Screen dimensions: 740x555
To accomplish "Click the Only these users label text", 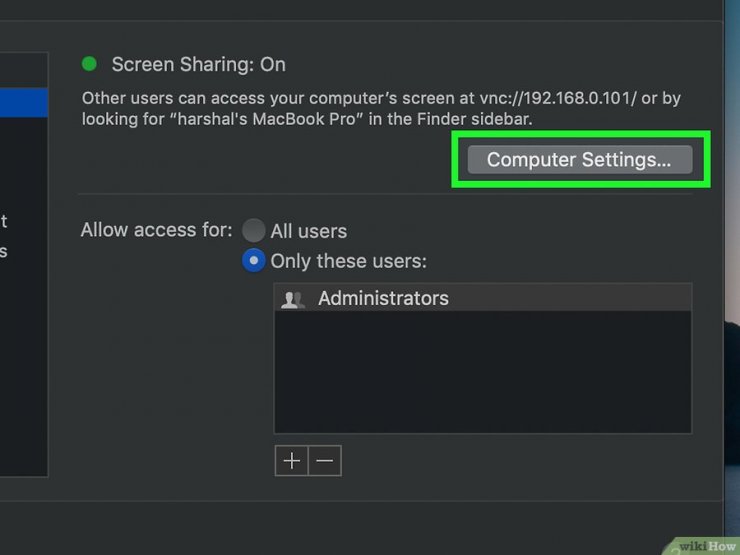I will point(348,261).
